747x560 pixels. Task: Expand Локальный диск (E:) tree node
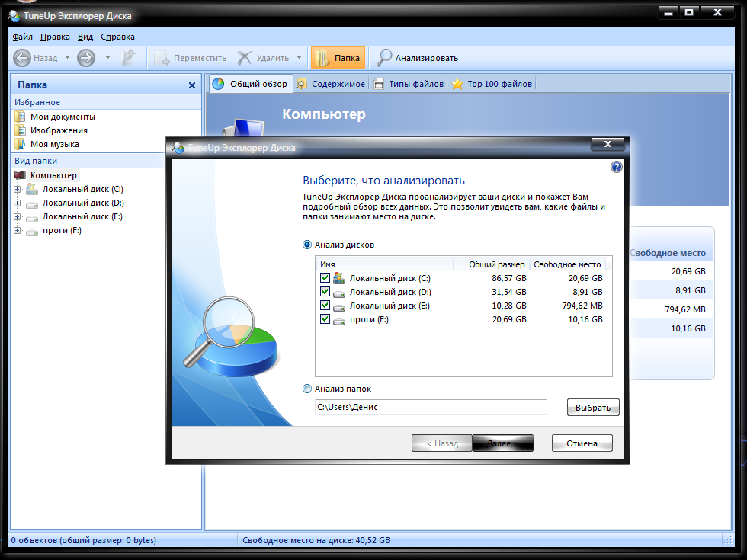point(17,216)
